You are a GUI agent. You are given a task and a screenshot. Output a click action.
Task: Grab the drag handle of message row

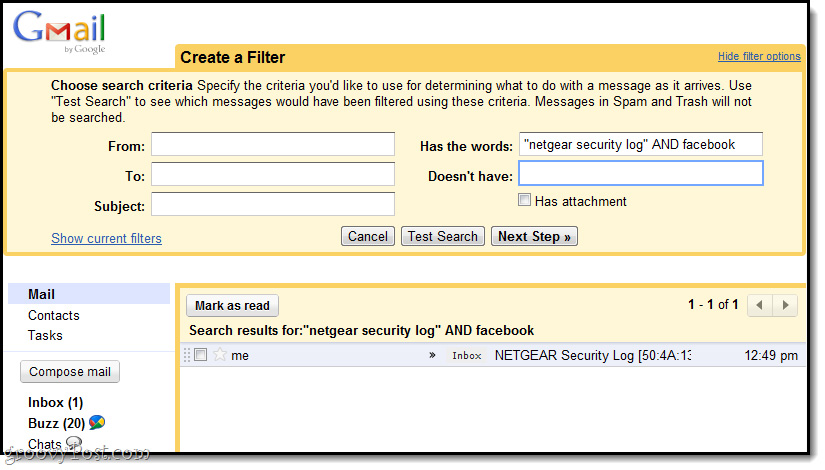186,355
